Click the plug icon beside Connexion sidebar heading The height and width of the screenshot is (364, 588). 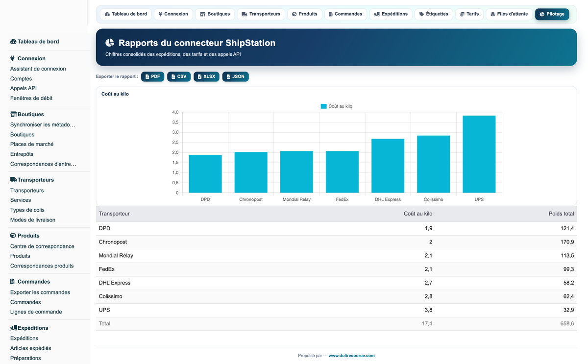click(x=13, y=58)
